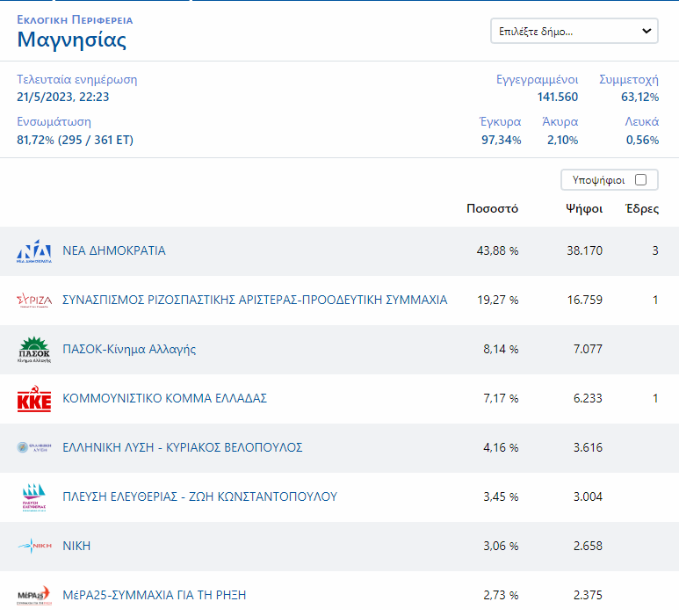Click the 2.375 votes value
Viewport: 679px width, 616px height.
(x=588, y=595)
